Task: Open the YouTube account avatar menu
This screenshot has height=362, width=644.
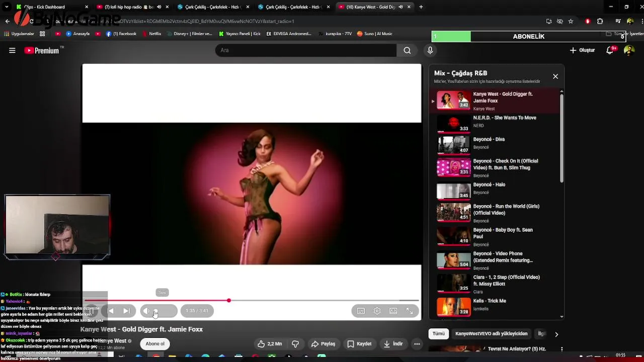Action: point(629,50)
